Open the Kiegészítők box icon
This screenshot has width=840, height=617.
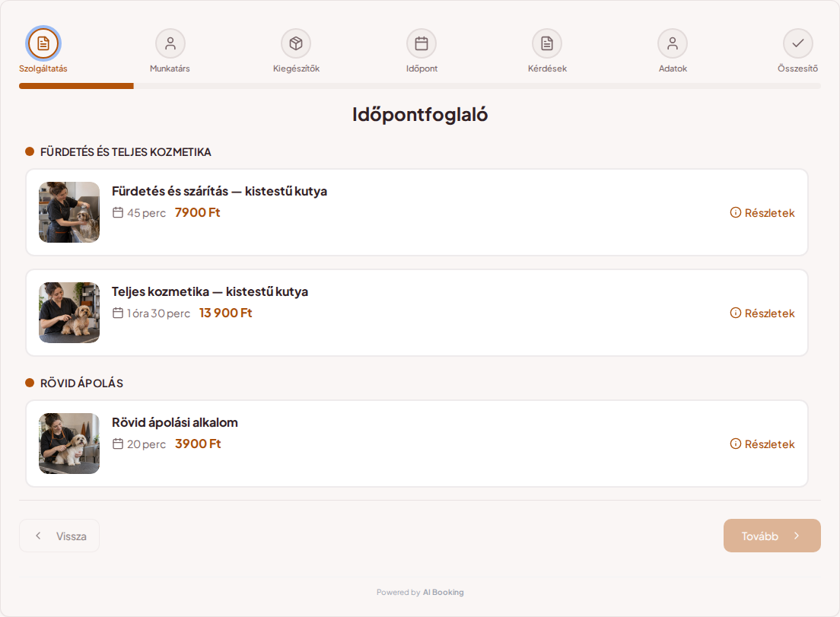[x=296, y=43]
